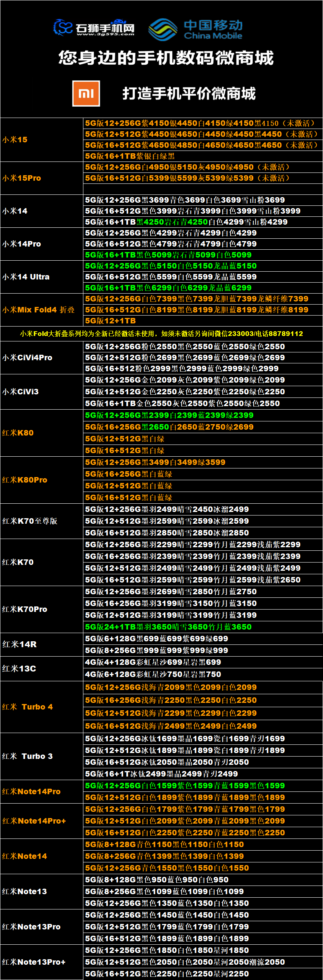323x980 pixels.
Task: Click the China Mobile logo emblem
Action: click(x=162, y=29)
